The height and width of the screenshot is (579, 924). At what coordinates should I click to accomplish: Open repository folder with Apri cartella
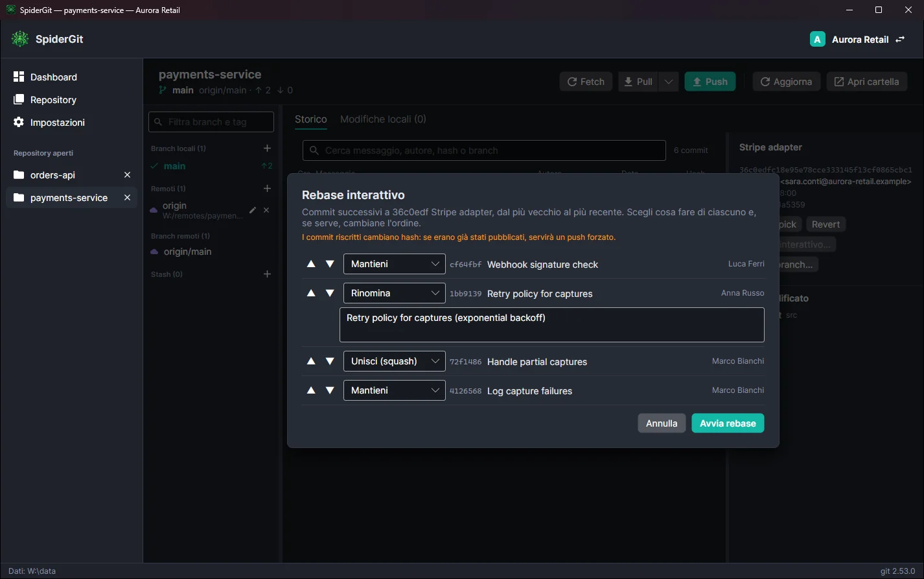click(867, 82)
